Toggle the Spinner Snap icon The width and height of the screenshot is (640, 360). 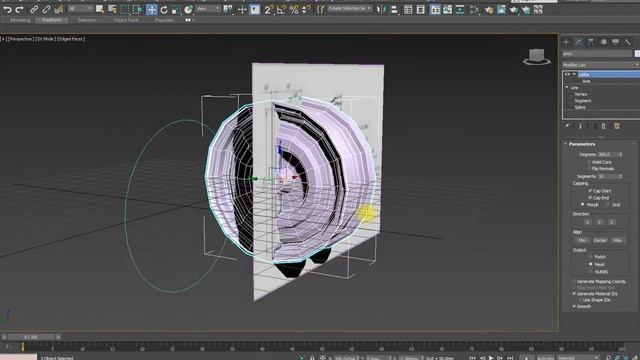[306, 9]
